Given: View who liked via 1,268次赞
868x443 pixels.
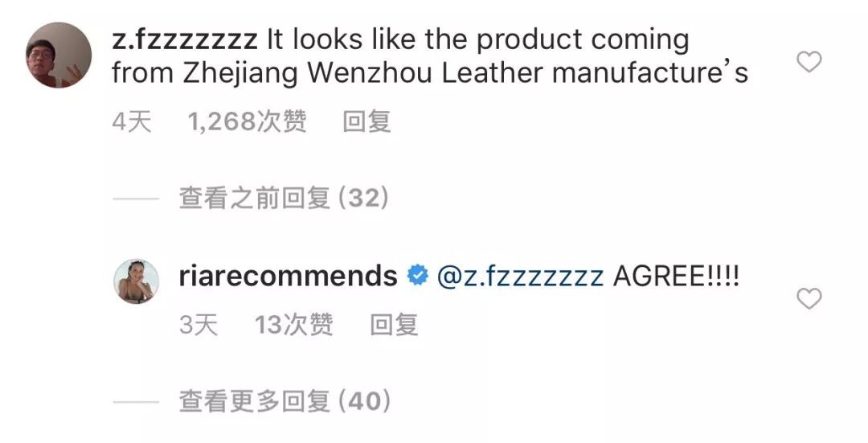Looking at the screenshot, I should 247,121.
